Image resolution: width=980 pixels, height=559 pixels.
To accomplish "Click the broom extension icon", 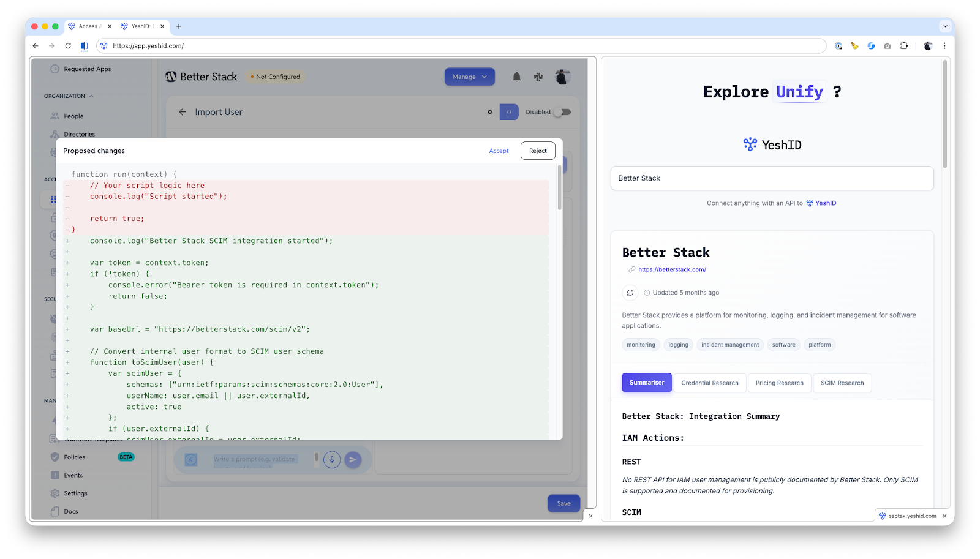I will pos(854,46).
